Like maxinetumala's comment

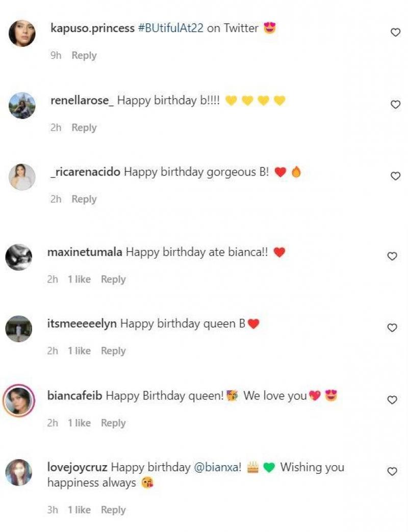click(392, 256)
